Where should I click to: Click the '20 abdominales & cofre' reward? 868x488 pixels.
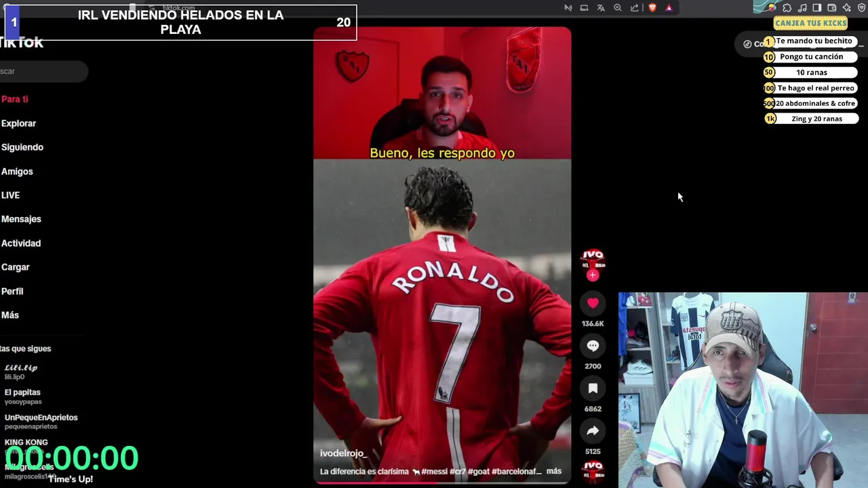tap(811, 104)
